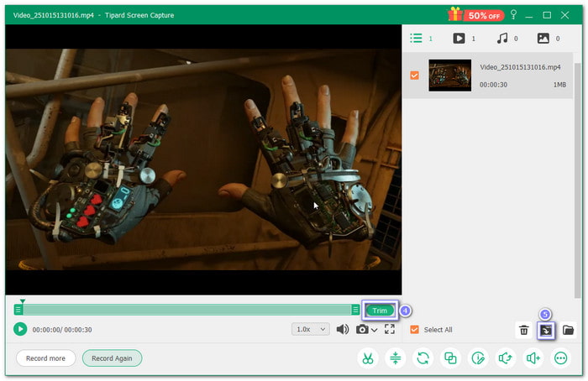The height and width of the screenshot is (381, 588).
Task: Mute the playback volume speaker
Action: [x=342, y=330]
